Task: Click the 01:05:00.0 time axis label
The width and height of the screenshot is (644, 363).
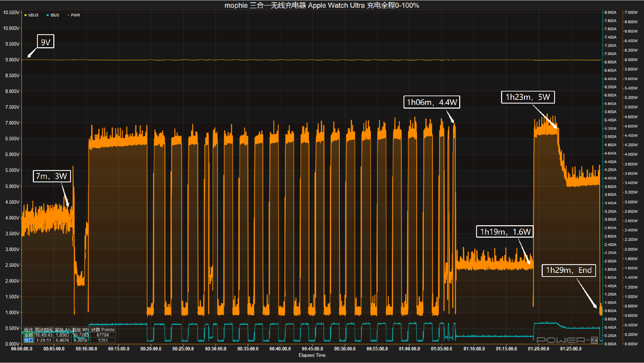Action: tap(442, 349)
